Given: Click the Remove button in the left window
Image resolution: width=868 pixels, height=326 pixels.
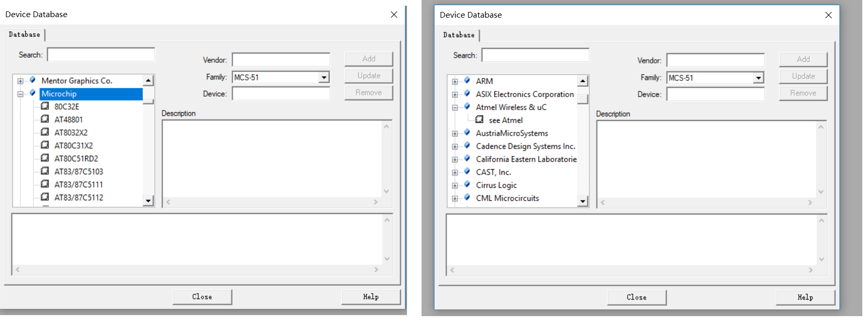Looking at the screenshot, I should [369, 92].
